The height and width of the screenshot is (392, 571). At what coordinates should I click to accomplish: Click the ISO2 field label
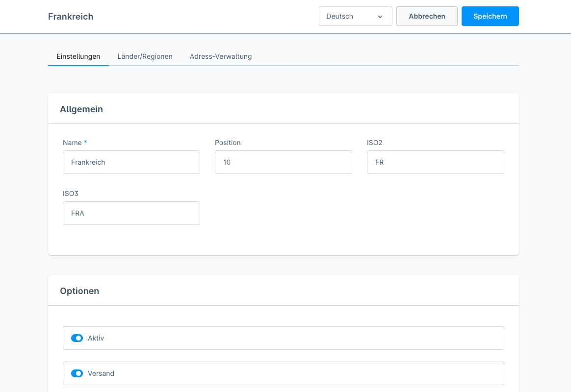point(374,143)
